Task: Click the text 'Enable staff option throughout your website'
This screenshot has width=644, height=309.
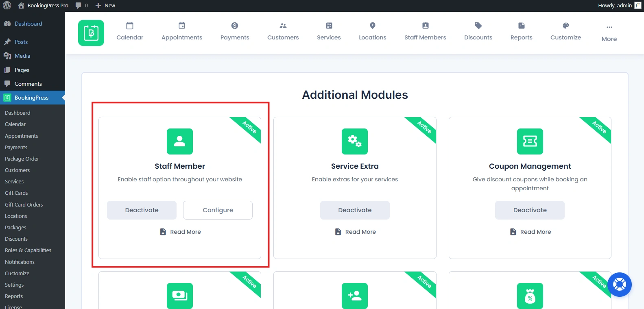Action: [x=180, y=179]
